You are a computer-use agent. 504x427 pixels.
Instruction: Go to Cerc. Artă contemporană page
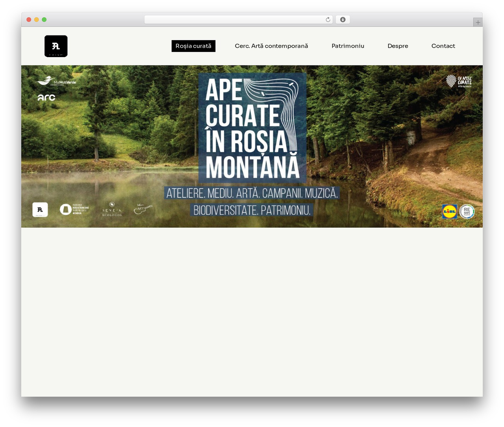click(271, 46)
